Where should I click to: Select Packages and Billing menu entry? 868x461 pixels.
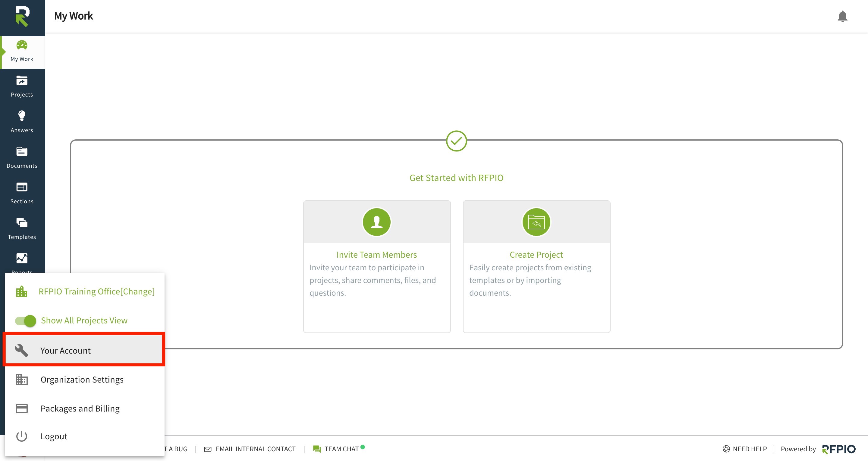pyautogui.click(x=85, y=409)
